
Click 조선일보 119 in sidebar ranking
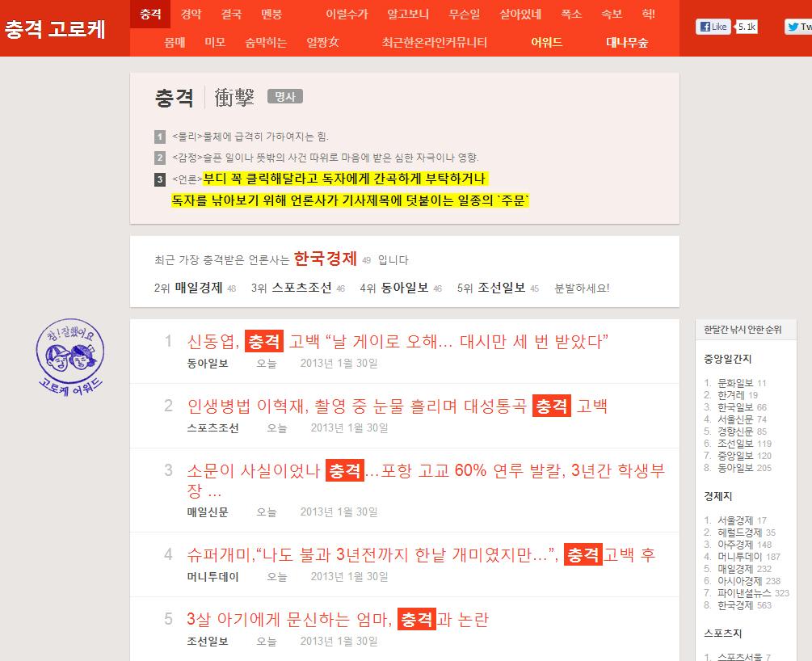coord(744,444)
